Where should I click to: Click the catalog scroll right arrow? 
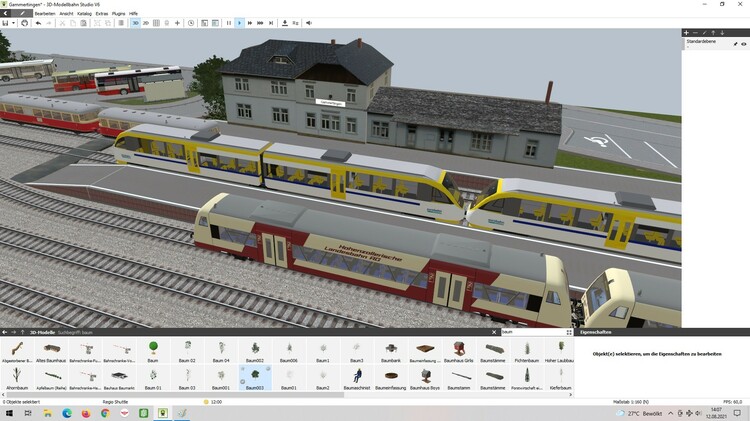(x=570, y=395)
